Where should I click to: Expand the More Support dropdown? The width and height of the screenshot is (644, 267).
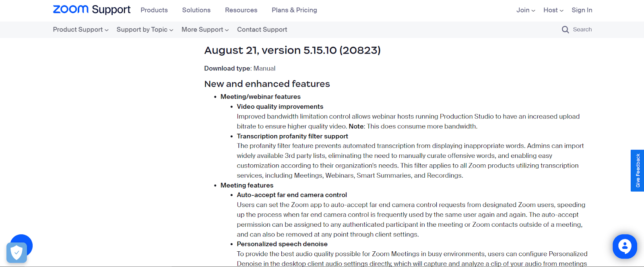tap(205, 29)
